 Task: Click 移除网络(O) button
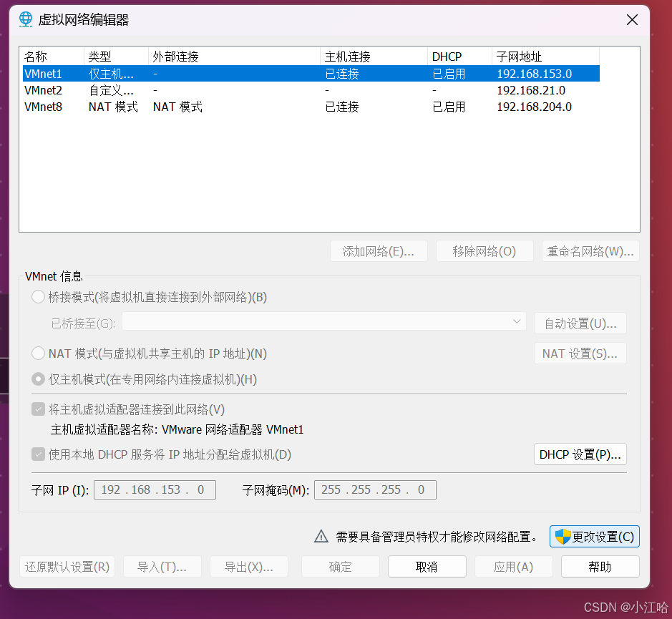(484, 250)
